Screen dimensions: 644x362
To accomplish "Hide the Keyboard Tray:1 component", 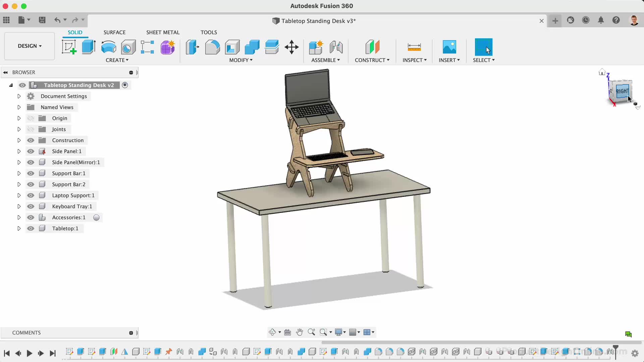I will click(x=31, y=206).
